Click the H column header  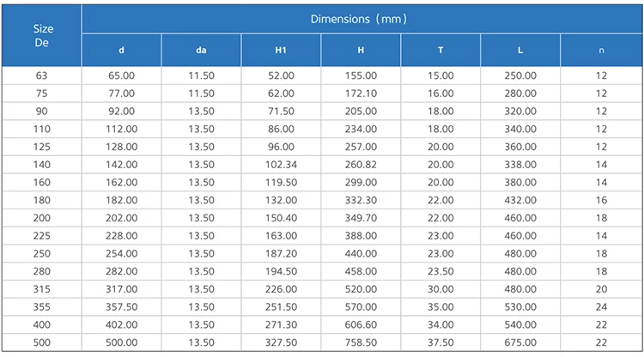[361, 50]
